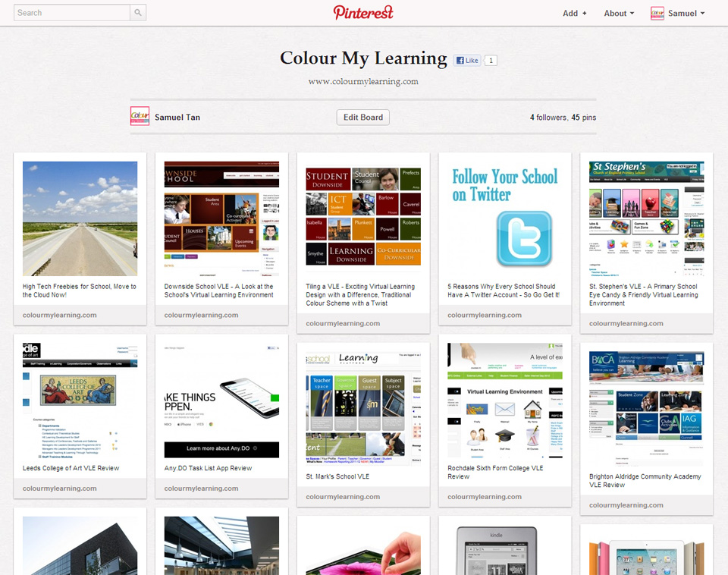Click 'Downside School VLE - A Look' caption
728x575 pixels.
coord(219,291)
